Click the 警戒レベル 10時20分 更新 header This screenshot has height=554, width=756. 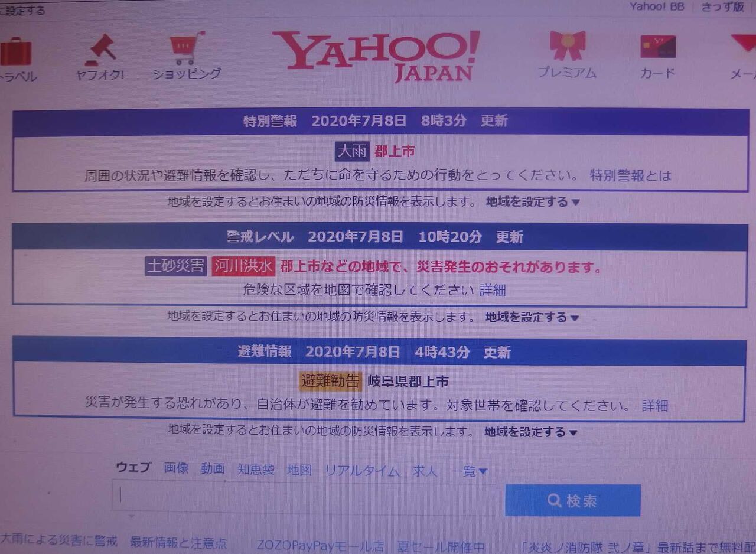click(380, 237)
